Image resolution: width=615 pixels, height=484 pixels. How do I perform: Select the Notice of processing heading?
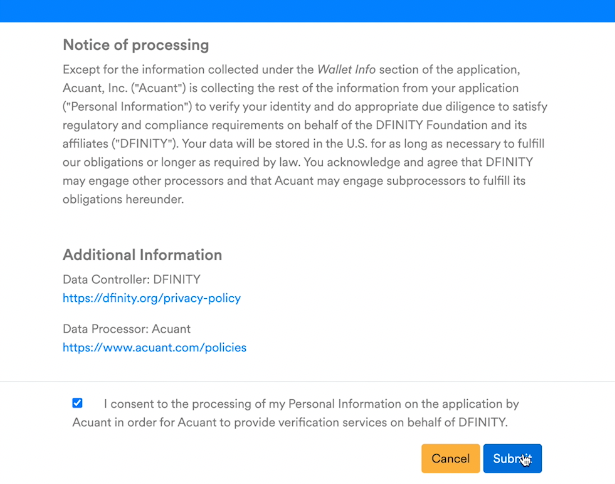tap(136, 45)
